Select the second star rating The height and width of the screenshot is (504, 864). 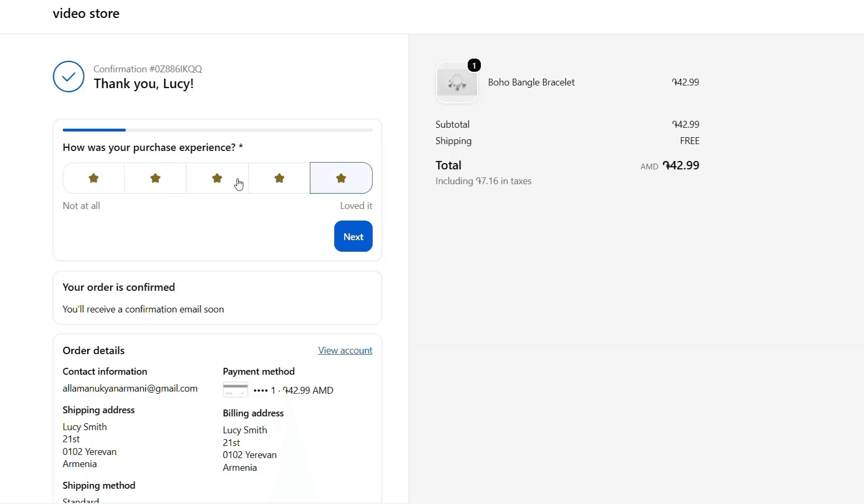point(155,178)
